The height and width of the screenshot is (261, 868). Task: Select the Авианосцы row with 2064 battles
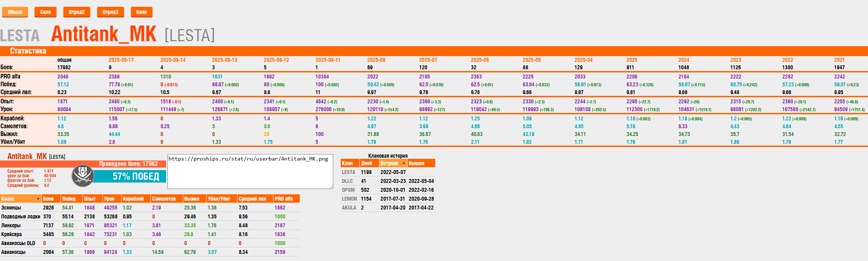point(150,252)
